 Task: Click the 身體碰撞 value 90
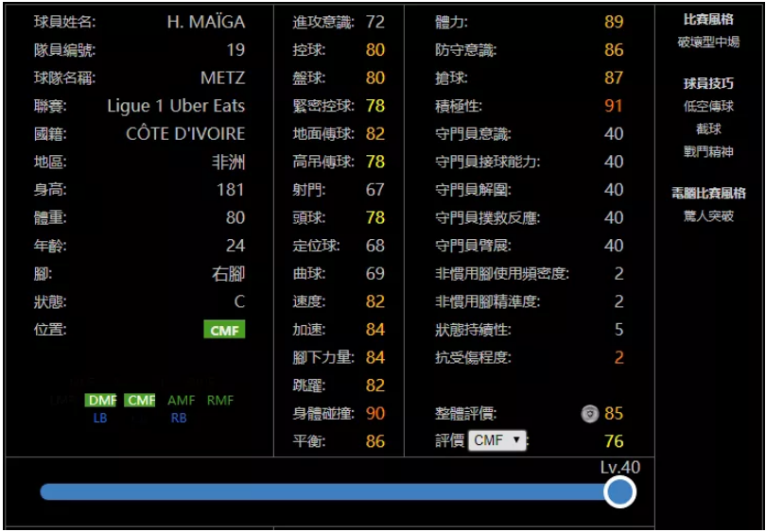coord(375,414)
